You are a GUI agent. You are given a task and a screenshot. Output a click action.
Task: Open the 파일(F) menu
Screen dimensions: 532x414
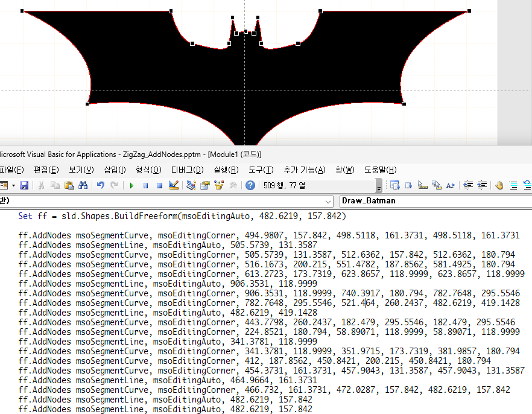[x=12, y=170]
